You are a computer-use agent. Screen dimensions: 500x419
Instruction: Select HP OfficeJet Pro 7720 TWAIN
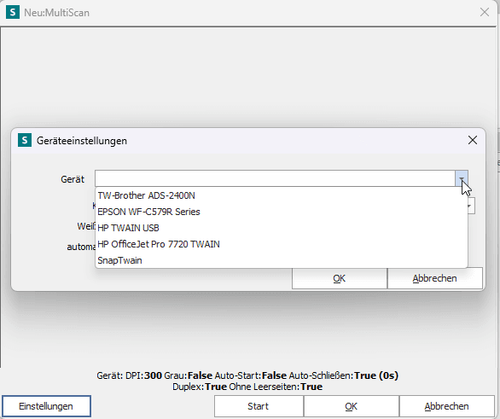[x=281, y=244]
